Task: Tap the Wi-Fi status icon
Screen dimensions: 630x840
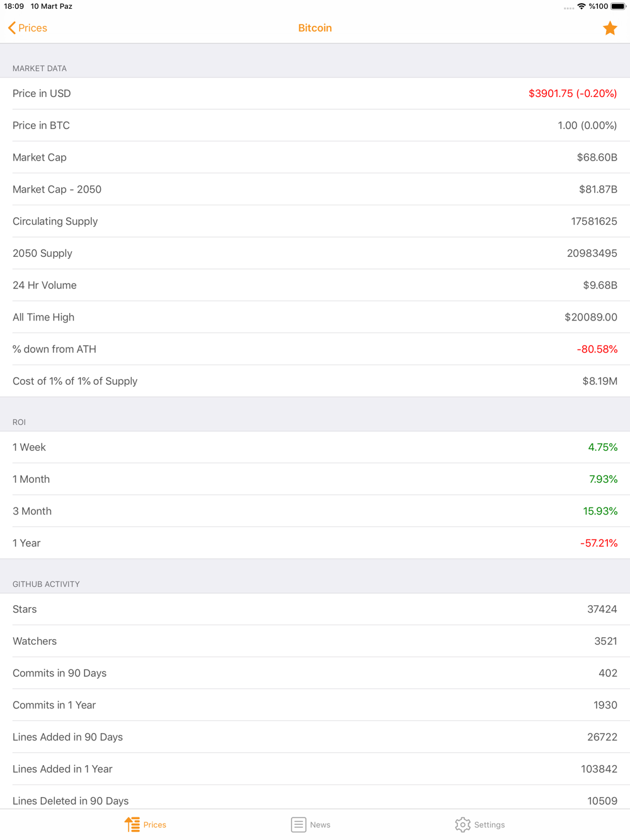Action: coord(581,6)
